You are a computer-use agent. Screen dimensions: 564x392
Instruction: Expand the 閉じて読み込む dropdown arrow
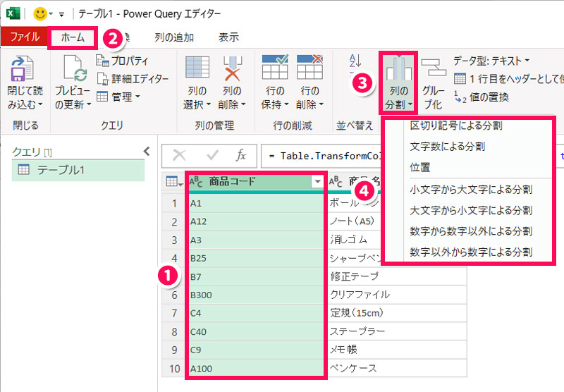coord(40,105)
